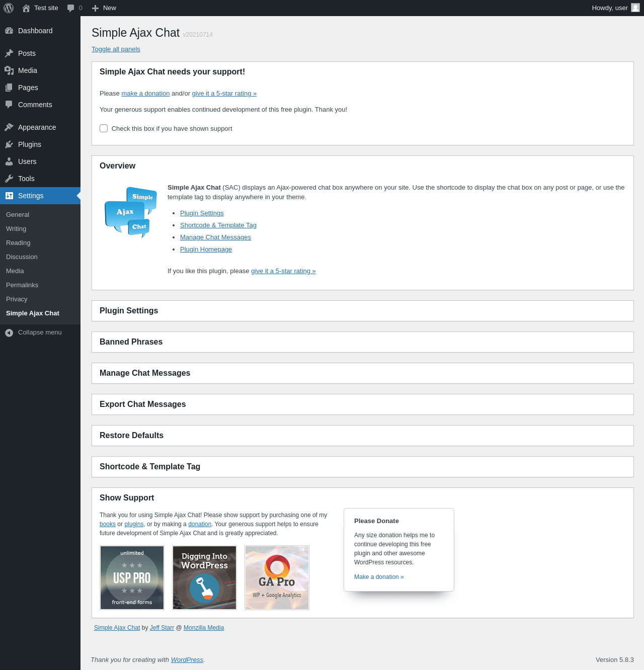Expand the Export Chat Messages panel
This screenshot has width=644, height=670.
click(362, 404)
